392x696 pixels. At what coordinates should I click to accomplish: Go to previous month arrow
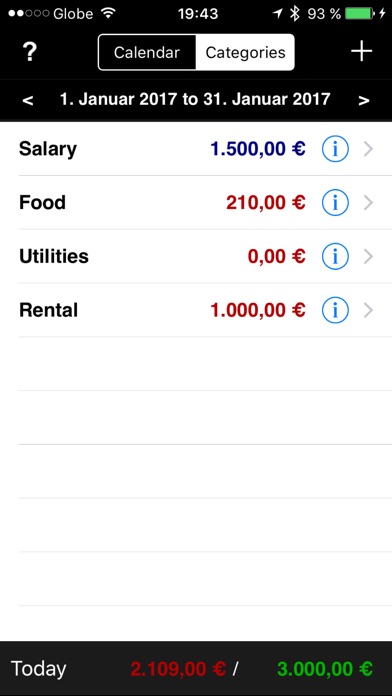[x=28, y=100]
